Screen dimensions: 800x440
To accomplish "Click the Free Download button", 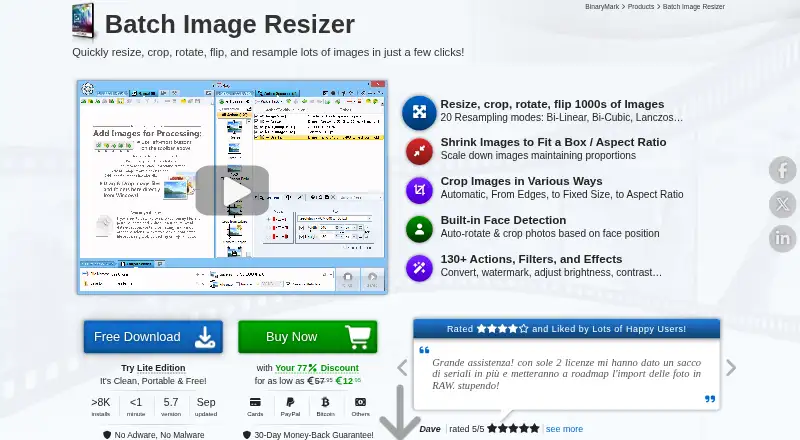I will click(x=153, y=337).
